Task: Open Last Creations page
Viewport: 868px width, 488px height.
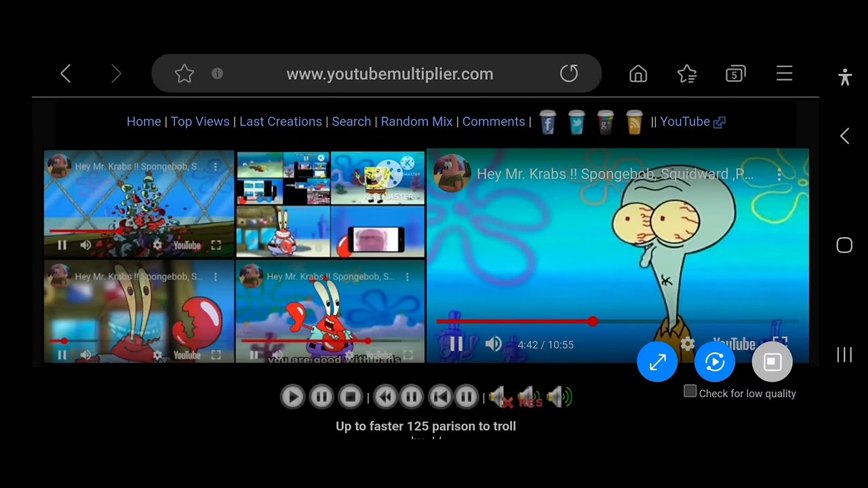Action: point(281,121)
